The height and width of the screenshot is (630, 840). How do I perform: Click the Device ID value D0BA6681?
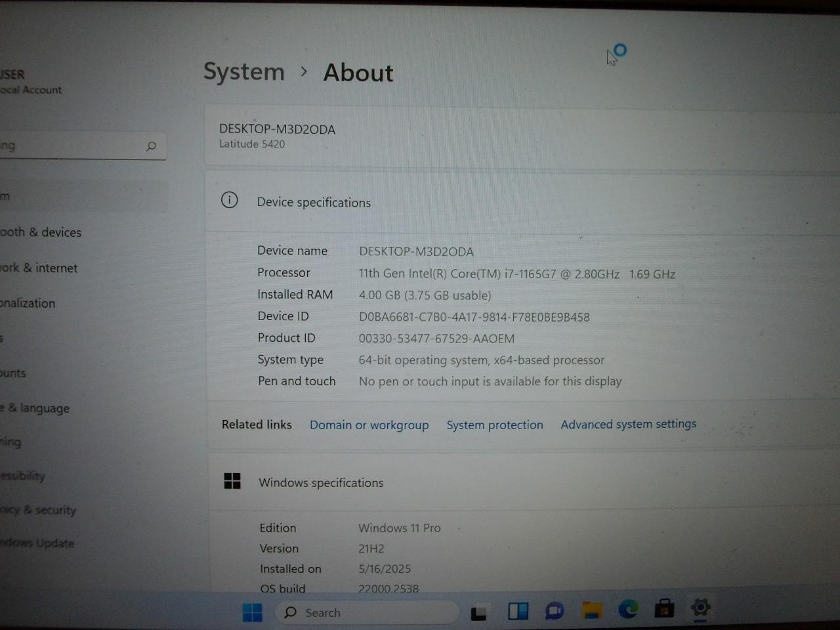pyautogui.click(x=474, y=317)
